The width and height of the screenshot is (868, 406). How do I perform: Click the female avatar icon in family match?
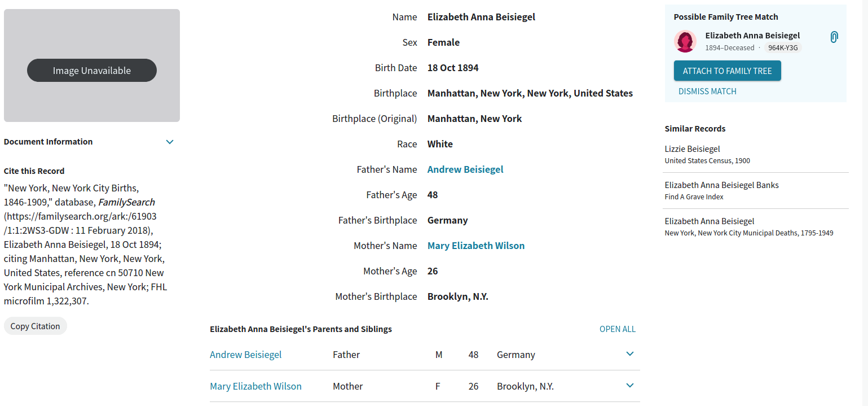(x=685, y=41)
